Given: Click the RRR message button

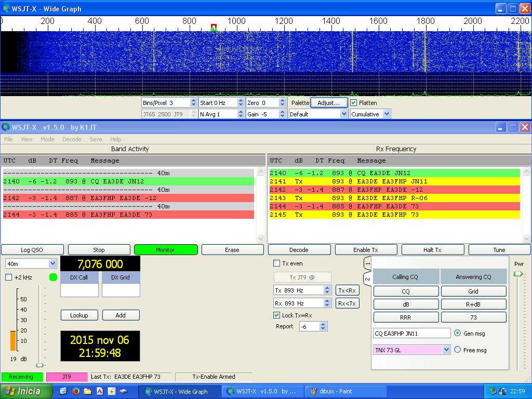Looking at the screenshot, I should click(x=406, y=317).
